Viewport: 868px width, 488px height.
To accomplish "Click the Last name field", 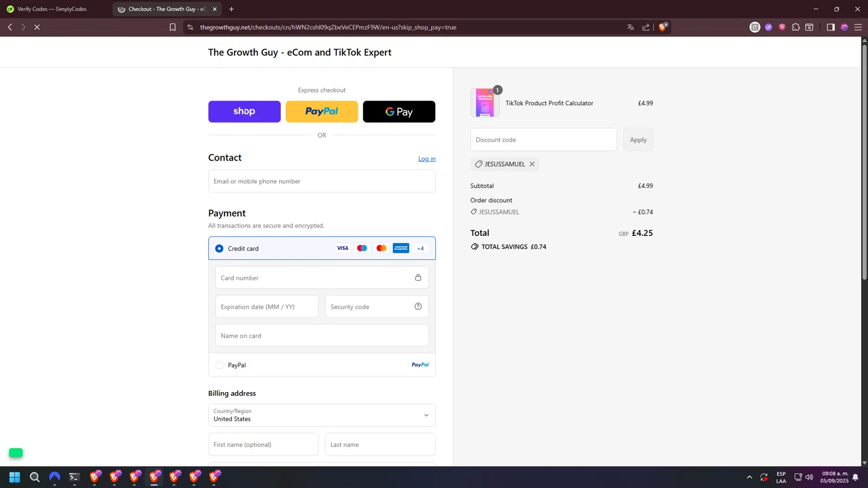I will pyautogui.click(x=380, y=445).
